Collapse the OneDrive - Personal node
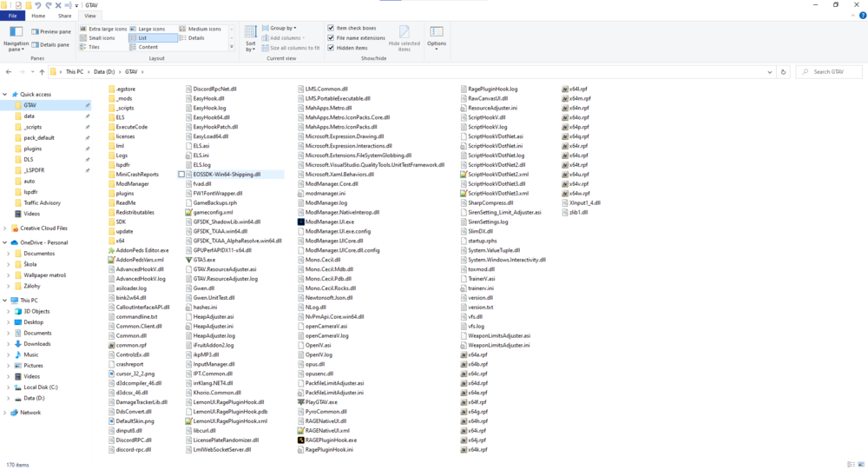Viewport: 868px width, 470px height. (5, 242)
